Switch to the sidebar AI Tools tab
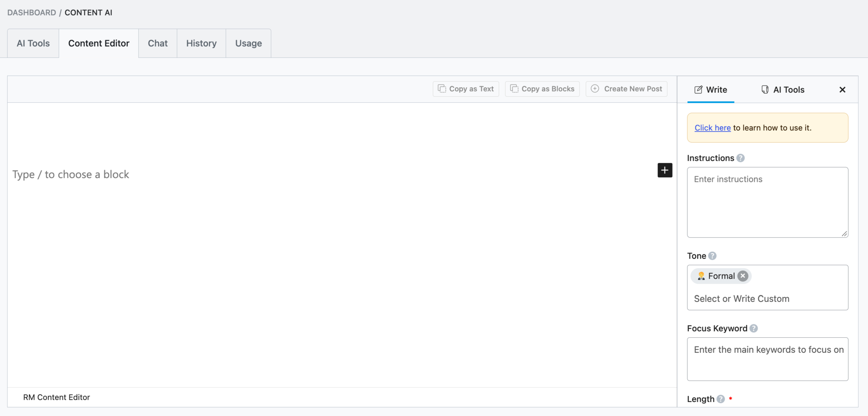The width and height of the screenshot is (868, 416). tap(782, 90)
